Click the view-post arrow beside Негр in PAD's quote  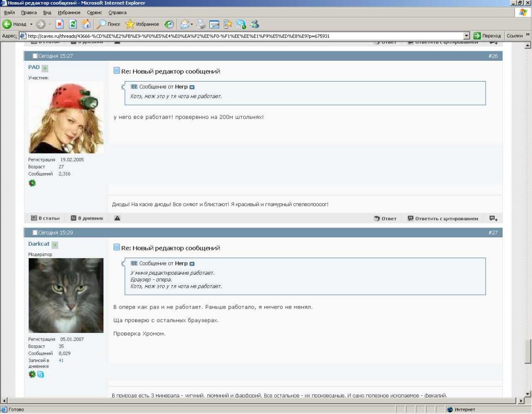click(x=192, y=87)
